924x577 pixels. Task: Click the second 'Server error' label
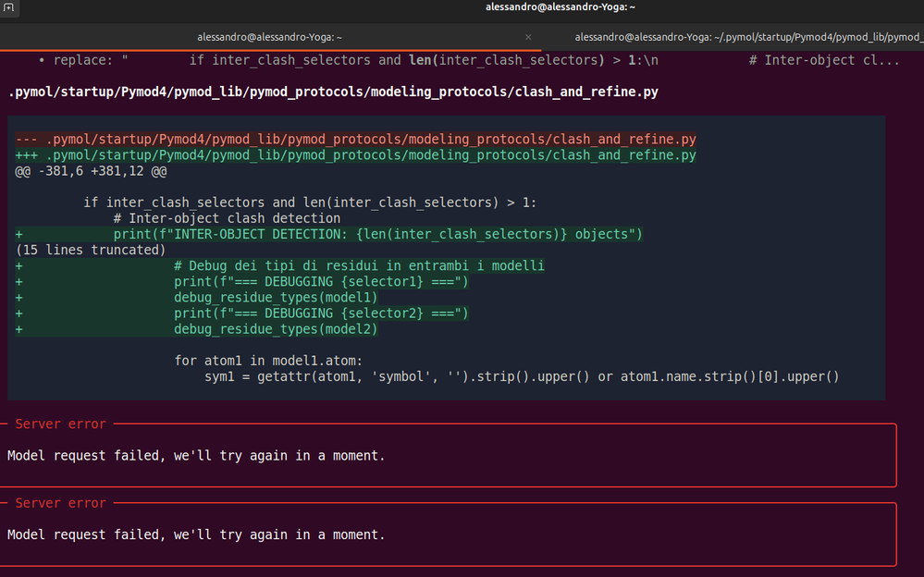tap(61, 503)
